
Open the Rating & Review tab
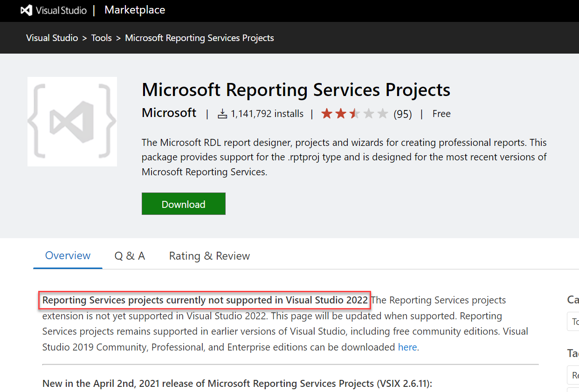point(209,256)
